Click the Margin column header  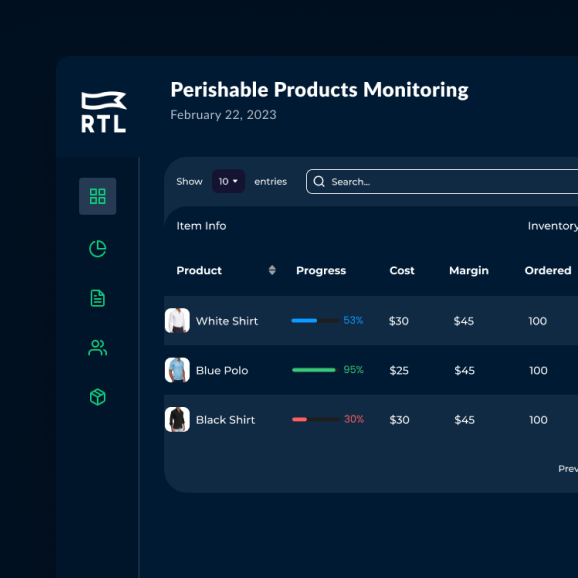[x=469, y=270]
